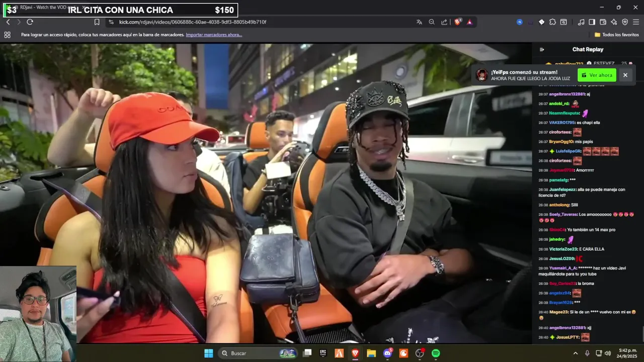Open the media control music-note icon
The image size is (644, 362).
point(581,22)
